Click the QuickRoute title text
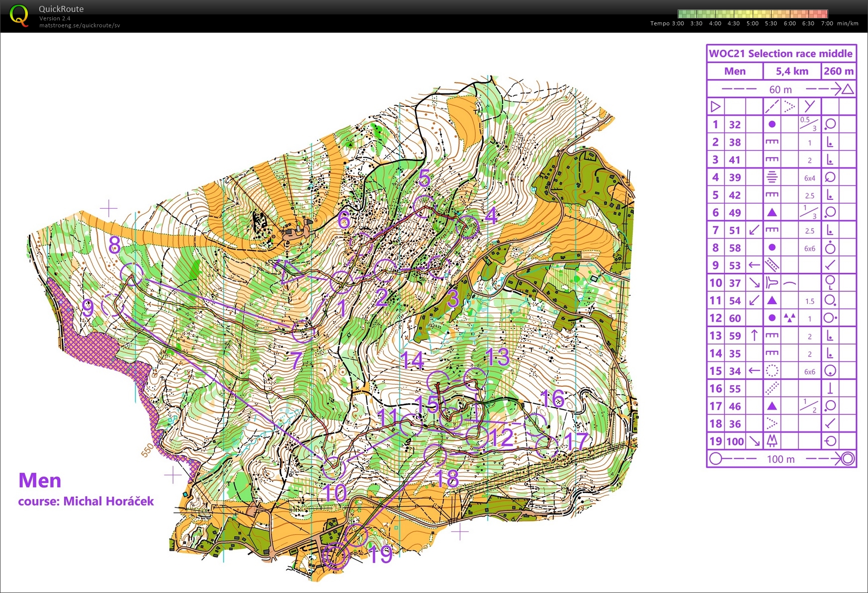This screenshot has height=593, width=868. pyautogui.click(x=61, y=9)
